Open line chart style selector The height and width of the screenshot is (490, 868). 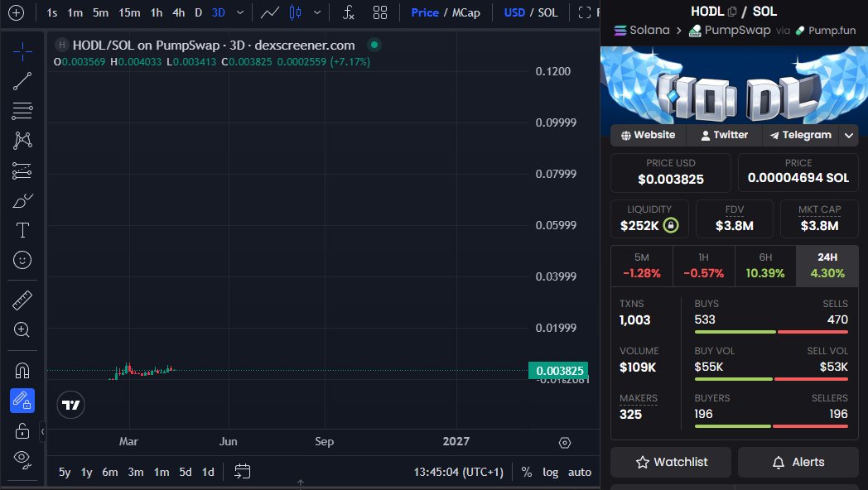coord(269,12)
